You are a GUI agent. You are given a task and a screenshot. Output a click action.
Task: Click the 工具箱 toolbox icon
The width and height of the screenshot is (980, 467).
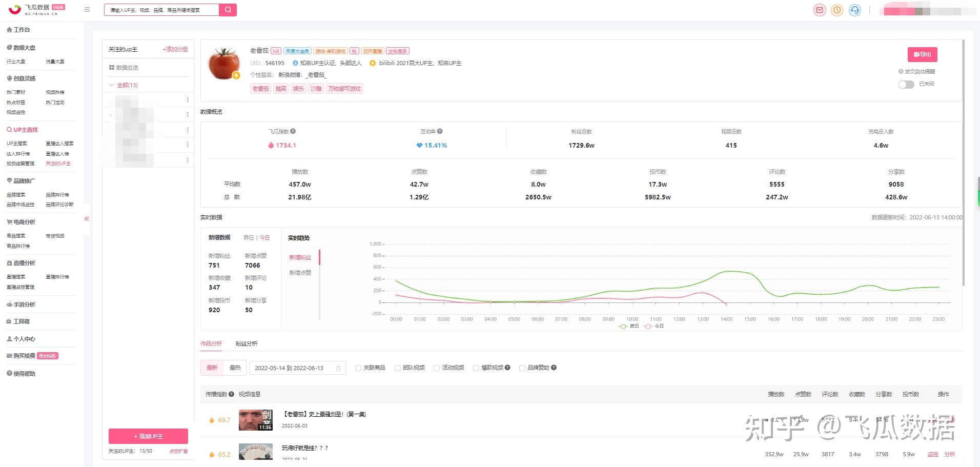(9, 321)
